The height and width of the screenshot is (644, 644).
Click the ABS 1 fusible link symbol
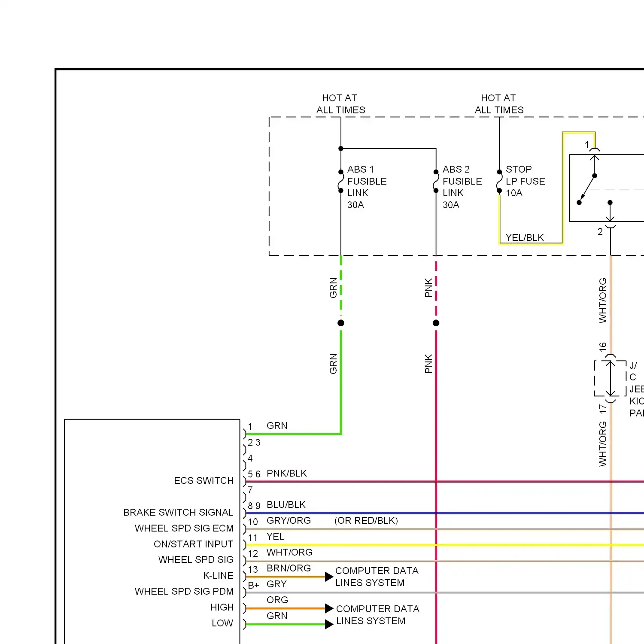341,181
